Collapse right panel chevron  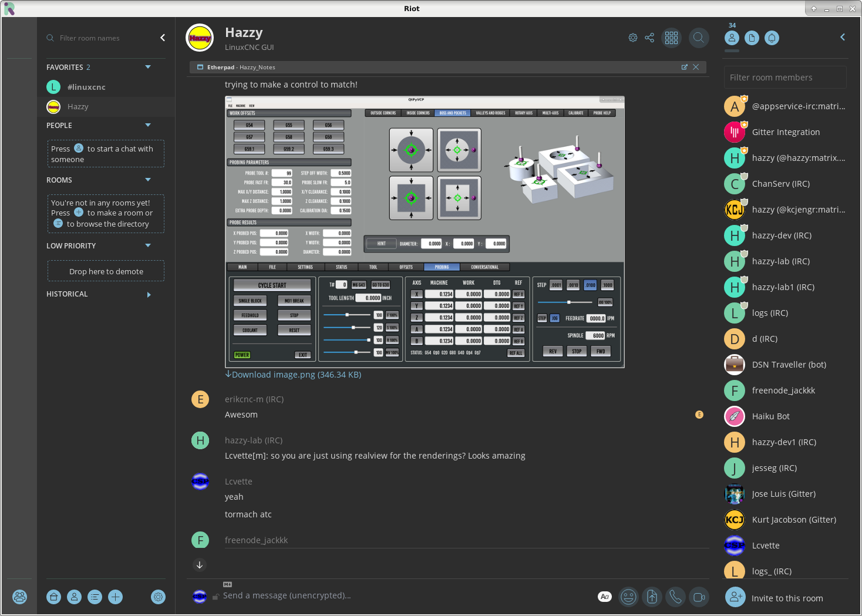(842, 37)
